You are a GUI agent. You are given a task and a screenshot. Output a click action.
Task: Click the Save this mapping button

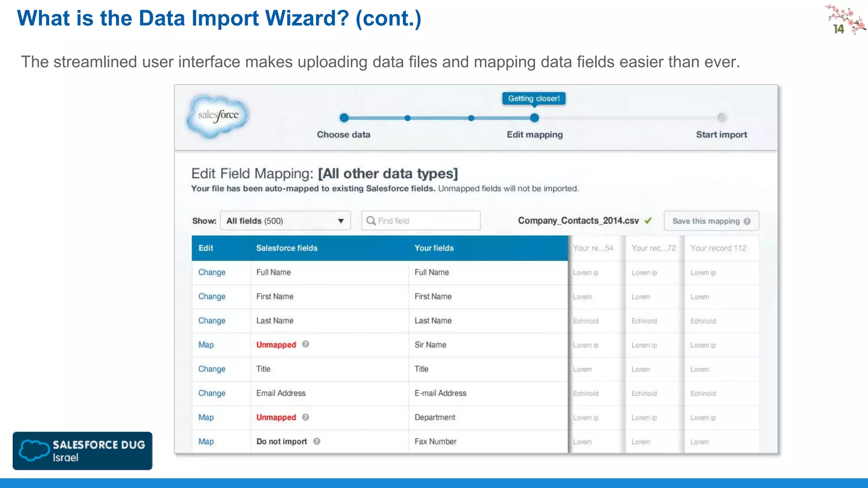coord(711,221)
